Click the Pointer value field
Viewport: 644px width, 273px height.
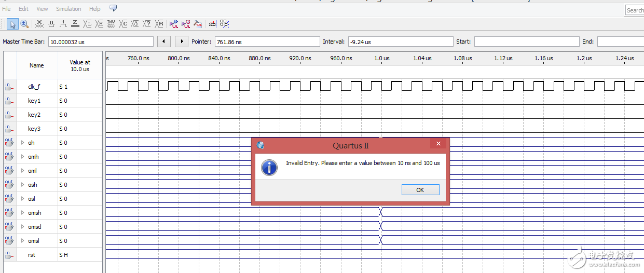coord(267,42)
